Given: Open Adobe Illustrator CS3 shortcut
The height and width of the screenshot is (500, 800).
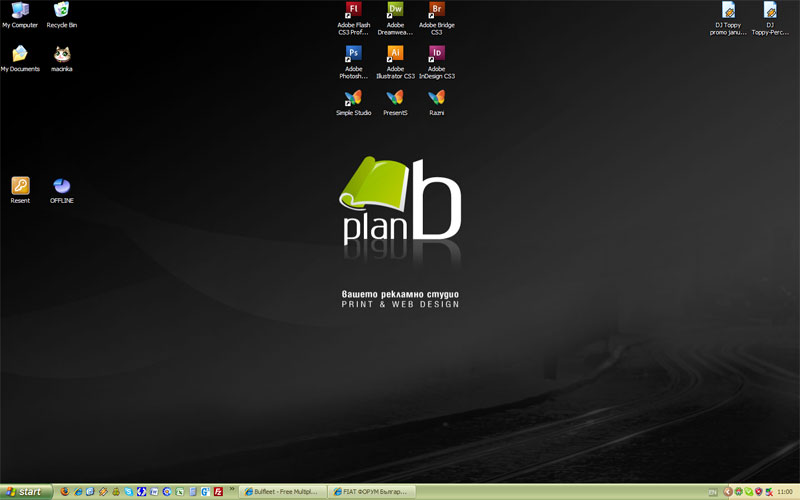Looking at the screenshot, I should click(x=395, y=55).
